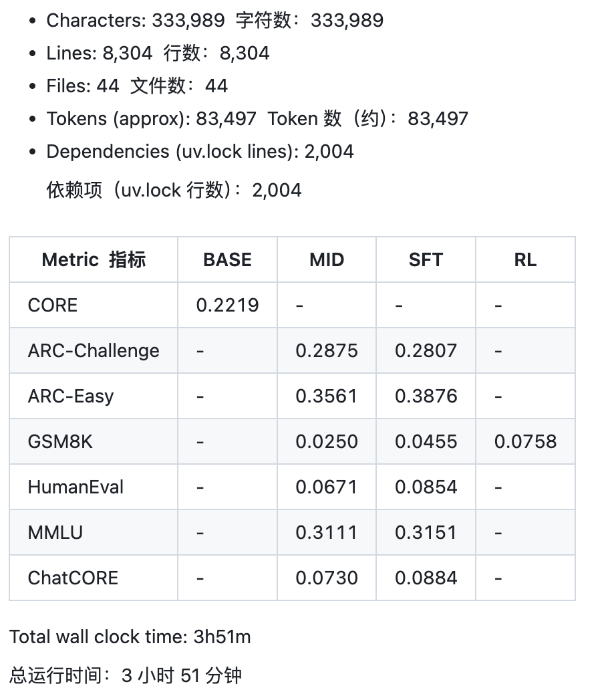Click the Metric 指标 header cell

pyautogui.click(x=94, y=259)
